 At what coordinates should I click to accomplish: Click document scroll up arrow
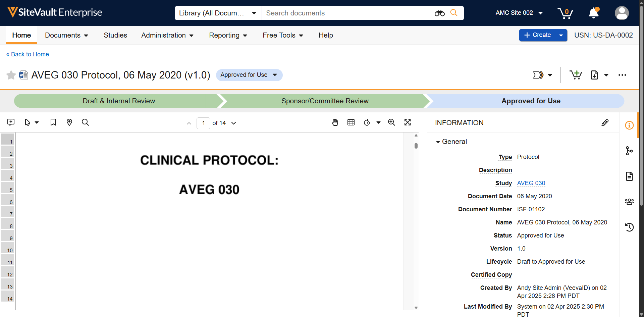coord(416,136)
